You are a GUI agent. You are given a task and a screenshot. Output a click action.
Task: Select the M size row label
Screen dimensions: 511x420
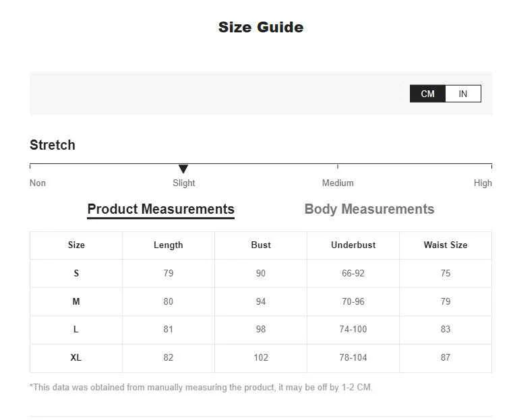pyautogui.click(x=76, y=302)
